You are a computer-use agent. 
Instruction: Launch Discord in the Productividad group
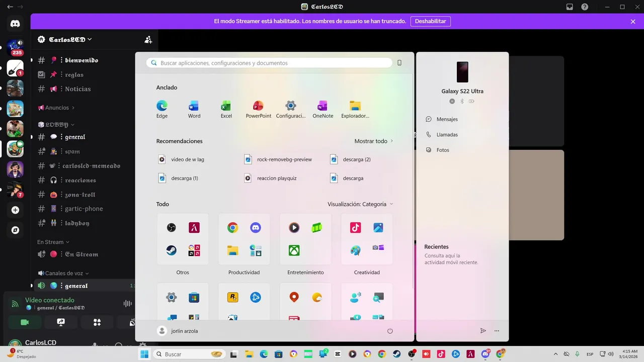[256, 228]
